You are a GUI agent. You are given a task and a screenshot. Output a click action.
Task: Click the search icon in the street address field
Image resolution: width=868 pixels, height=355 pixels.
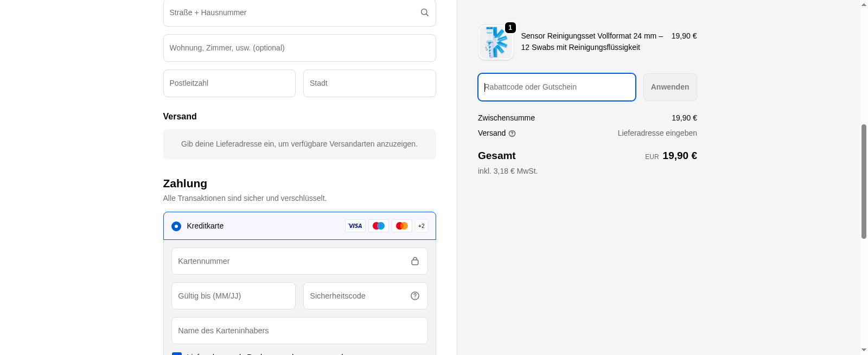[424, 12]
